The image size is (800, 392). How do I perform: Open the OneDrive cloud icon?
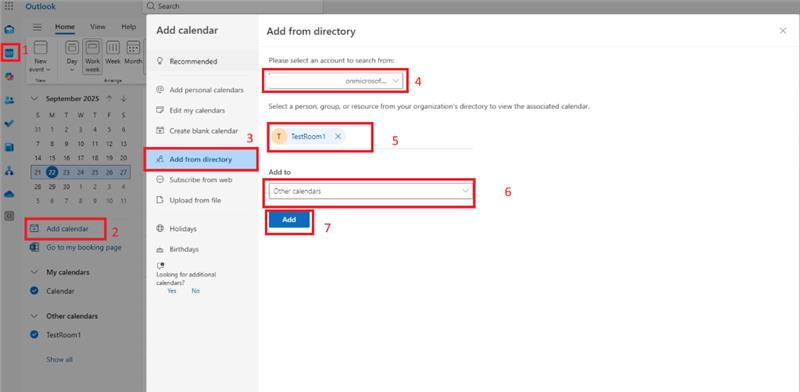[9, 194]
